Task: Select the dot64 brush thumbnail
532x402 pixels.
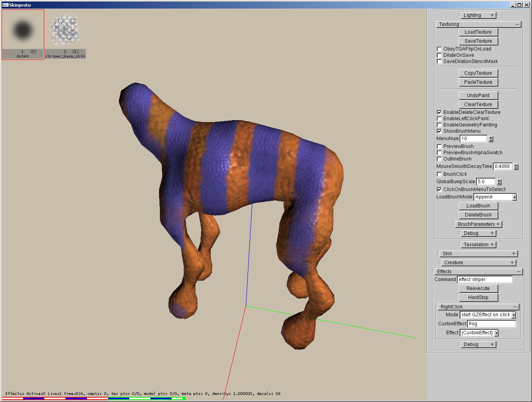Action: 23,31
